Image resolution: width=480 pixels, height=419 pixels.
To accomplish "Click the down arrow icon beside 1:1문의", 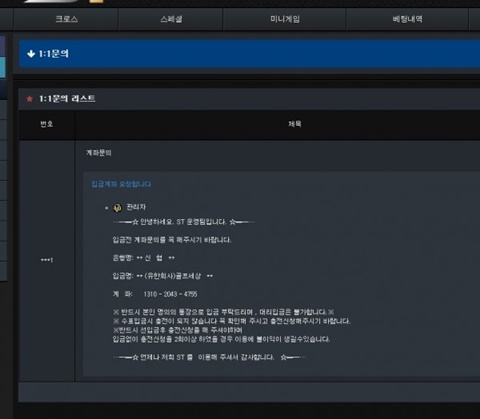I will tap(31, 54).
